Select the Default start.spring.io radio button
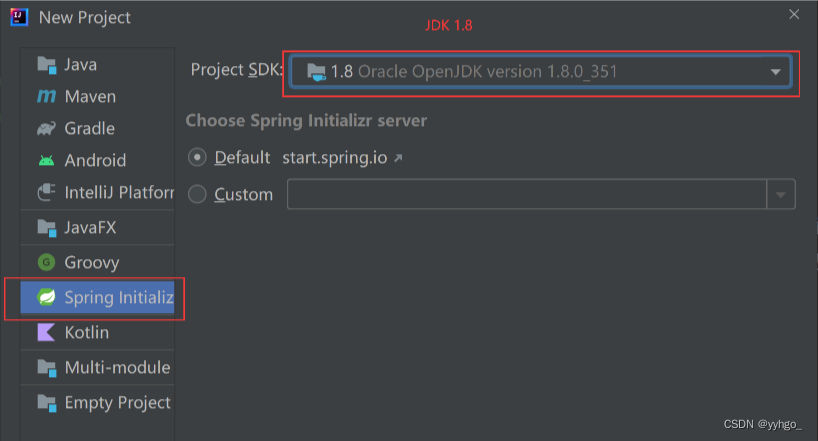818x441 pixels. [x=197, y=158]
